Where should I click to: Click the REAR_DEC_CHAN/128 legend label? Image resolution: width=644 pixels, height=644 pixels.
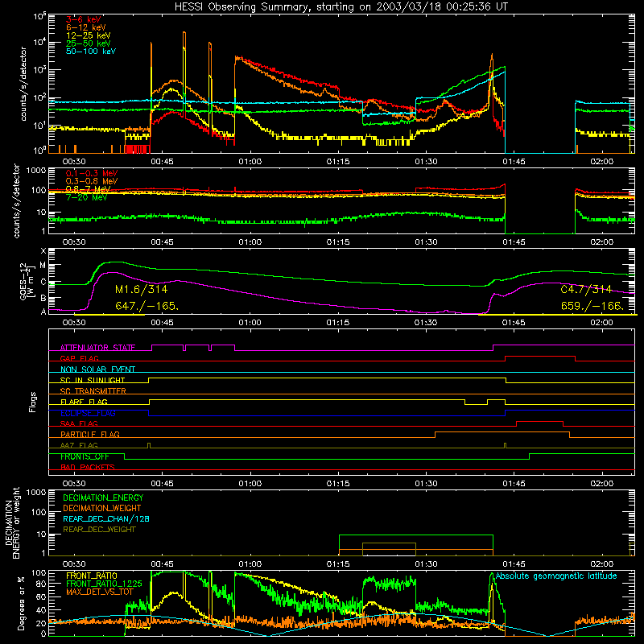click(106, 518)
